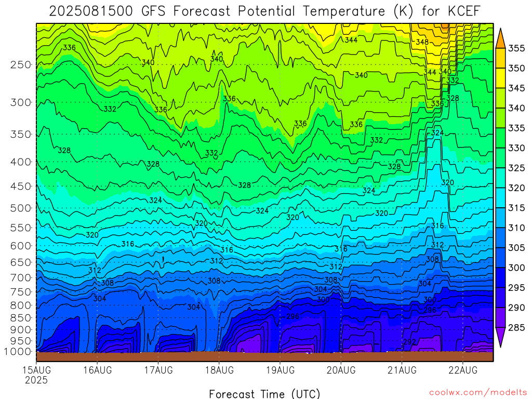
Task: Select the 500 pressure level axis label
Action: coord(21,208)
